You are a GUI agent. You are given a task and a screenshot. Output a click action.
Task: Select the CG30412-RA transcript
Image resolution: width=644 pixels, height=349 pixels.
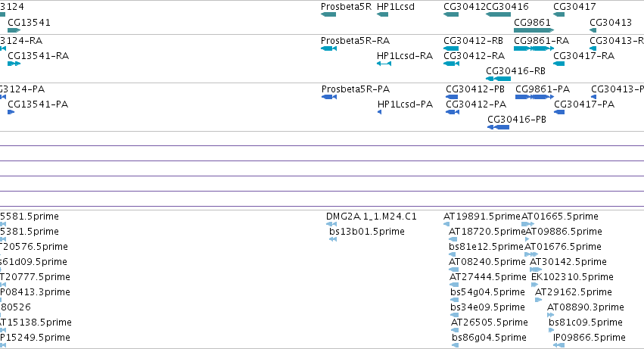click(x=451, y=64)
